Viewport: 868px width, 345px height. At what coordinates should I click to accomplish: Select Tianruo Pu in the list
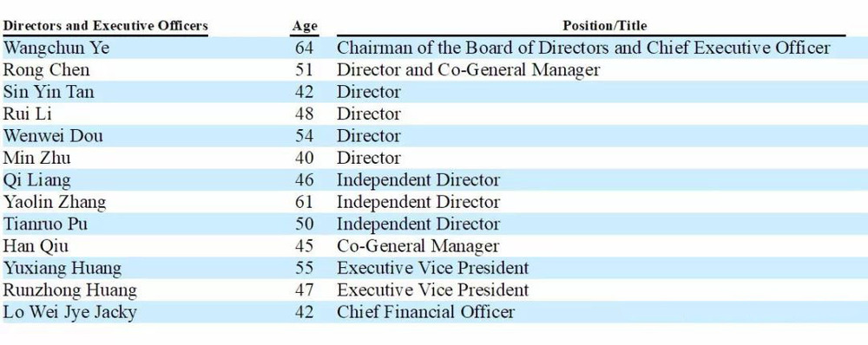click(x=45, y=225)
